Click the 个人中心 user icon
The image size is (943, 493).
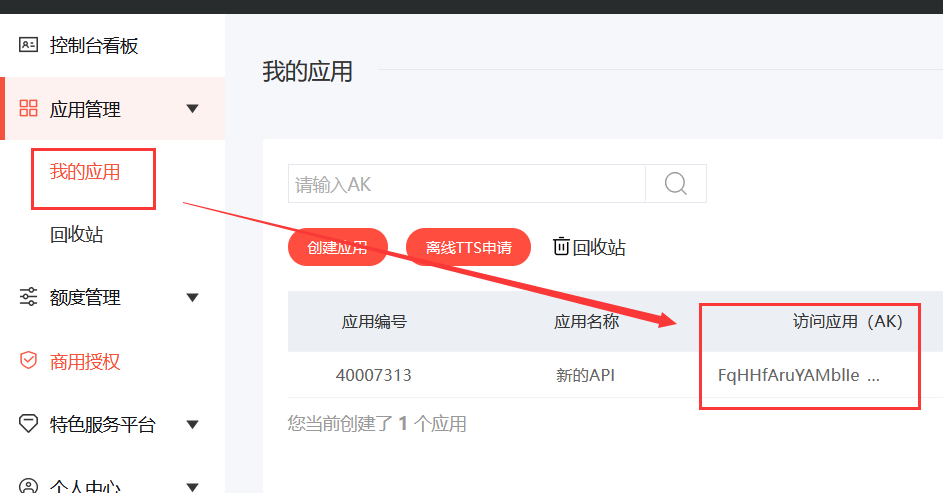coord(28,486)
